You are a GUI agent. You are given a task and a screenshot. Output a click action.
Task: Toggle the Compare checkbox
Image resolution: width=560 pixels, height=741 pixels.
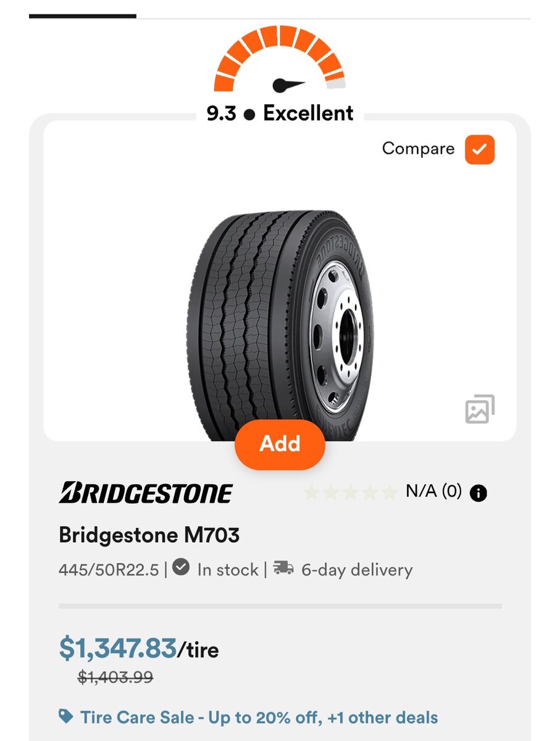click(479, 149)
